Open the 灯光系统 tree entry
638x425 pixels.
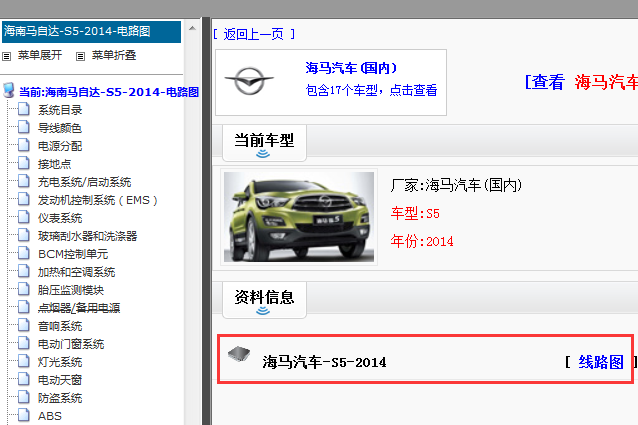[60, 362]
